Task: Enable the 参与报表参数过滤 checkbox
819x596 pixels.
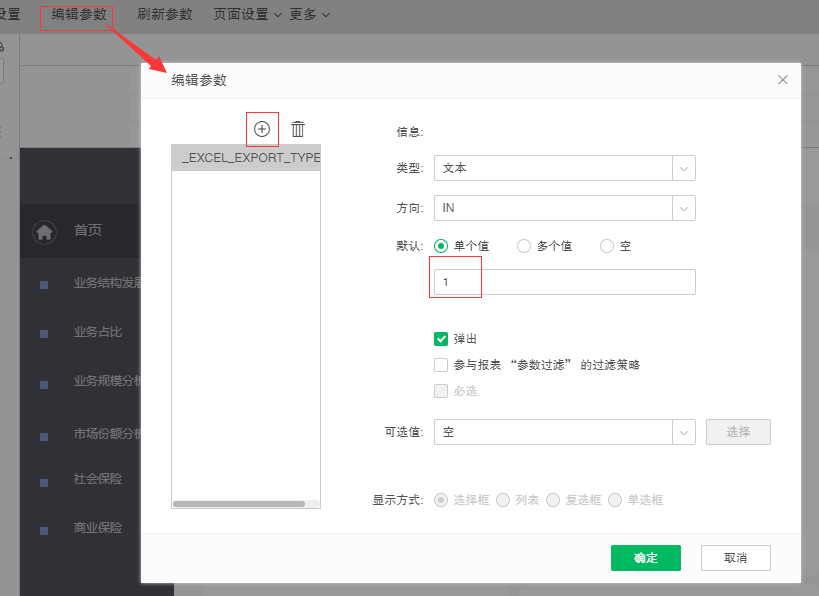Action: (x=441, y=364)
